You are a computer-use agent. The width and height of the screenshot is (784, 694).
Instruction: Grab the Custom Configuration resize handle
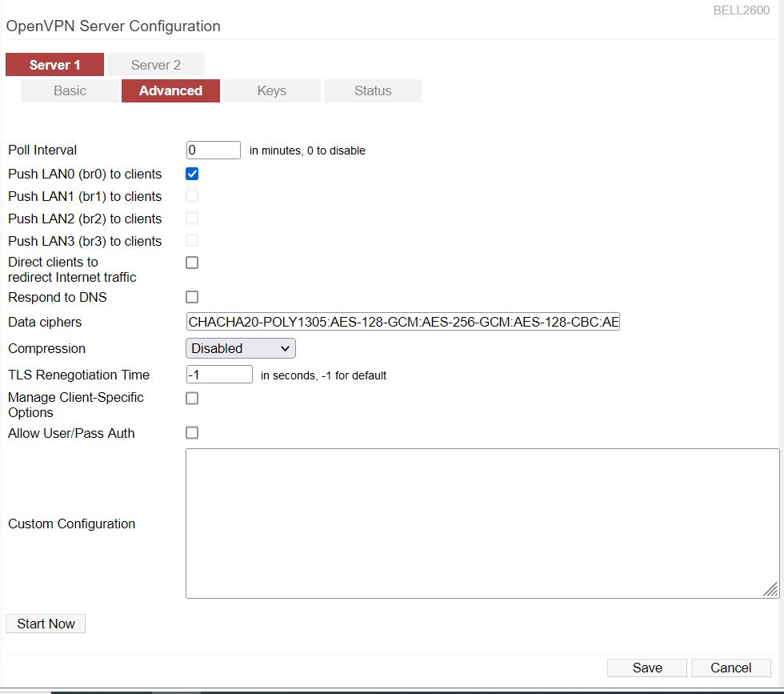(x=770, y=590)
